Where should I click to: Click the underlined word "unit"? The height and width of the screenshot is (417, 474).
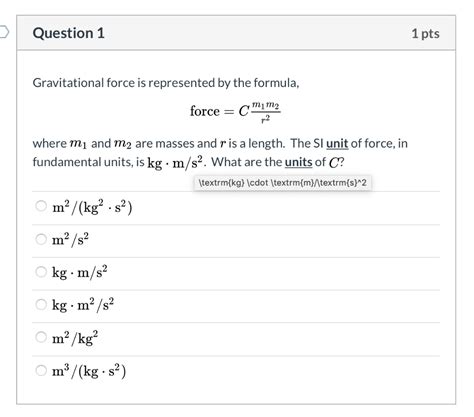(x=337, y=144)
